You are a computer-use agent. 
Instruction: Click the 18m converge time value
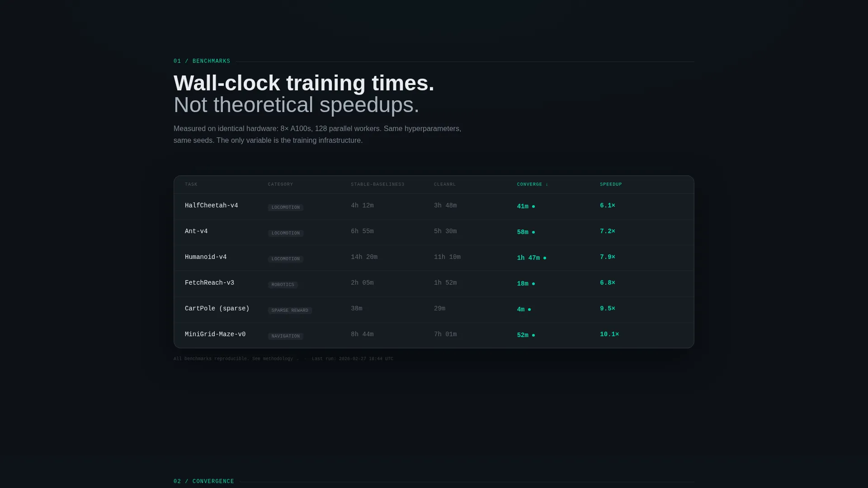[523, 284]
